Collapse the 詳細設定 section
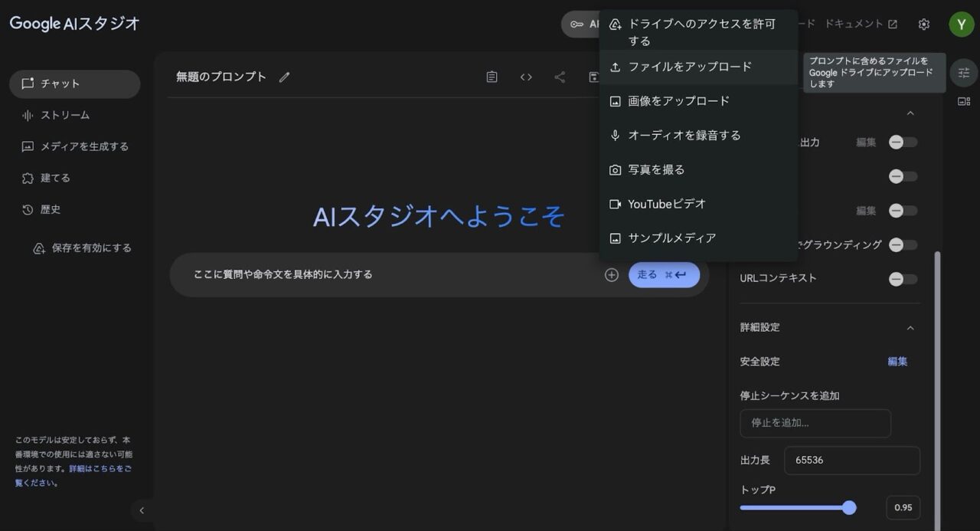The width and height of the screenshot is (980, 531). 910,328
